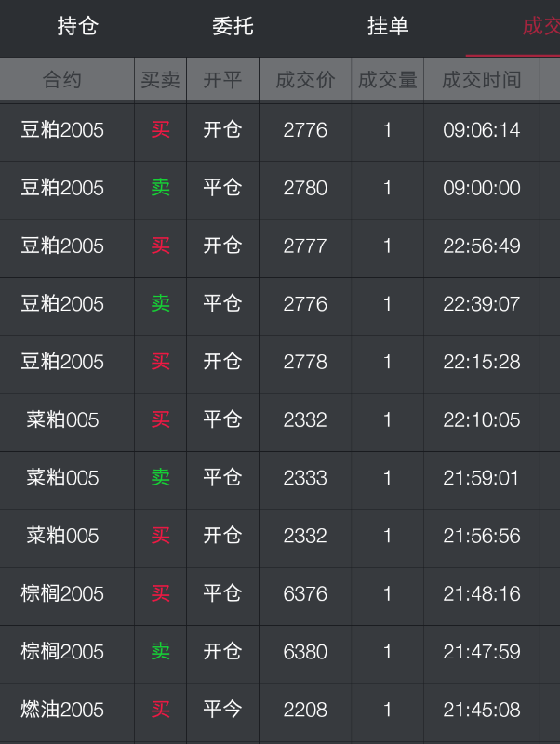
Task: Select the 菜粕005 trade at 22:10:05
Action: 279,420
